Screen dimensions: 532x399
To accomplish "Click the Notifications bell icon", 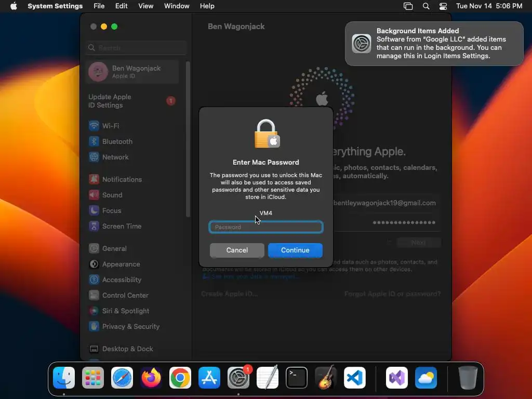I will 94,179.
